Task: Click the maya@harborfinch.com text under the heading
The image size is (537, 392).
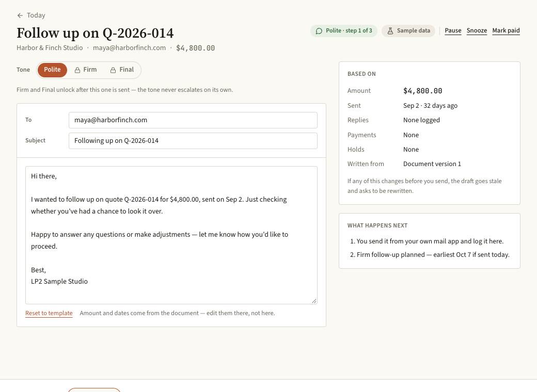Action: [129, 48]
